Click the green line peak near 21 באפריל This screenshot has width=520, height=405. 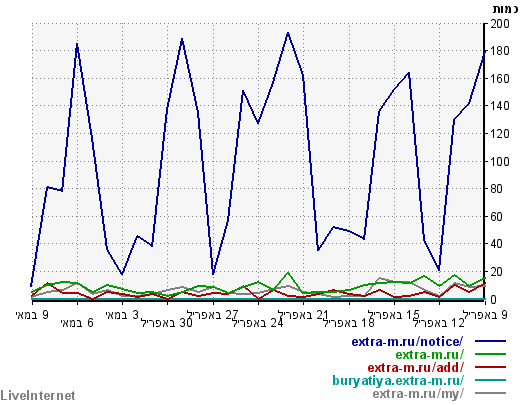click(288, 273)
